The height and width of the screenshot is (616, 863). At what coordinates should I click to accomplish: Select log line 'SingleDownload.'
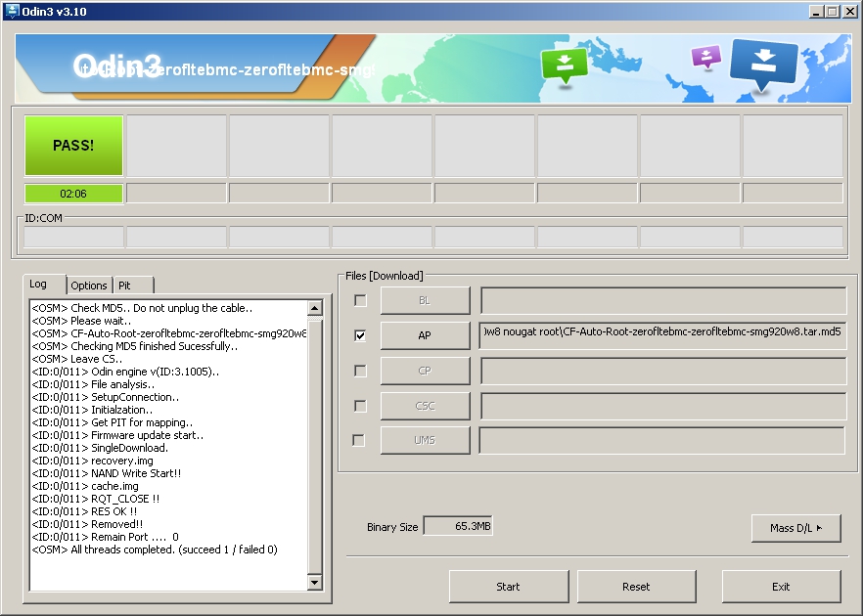(100, 448)
